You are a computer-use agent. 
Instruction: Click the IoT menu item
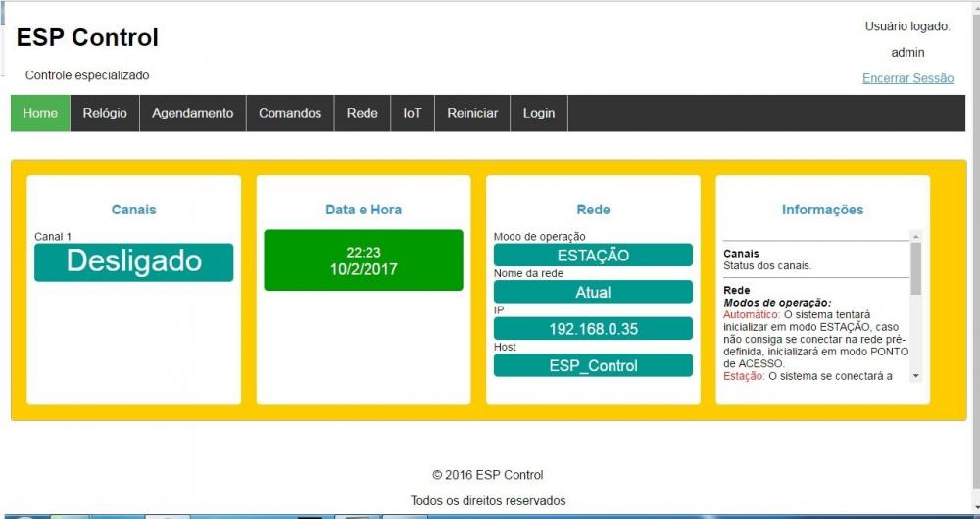pyautogui.click(x=413, y=113)
